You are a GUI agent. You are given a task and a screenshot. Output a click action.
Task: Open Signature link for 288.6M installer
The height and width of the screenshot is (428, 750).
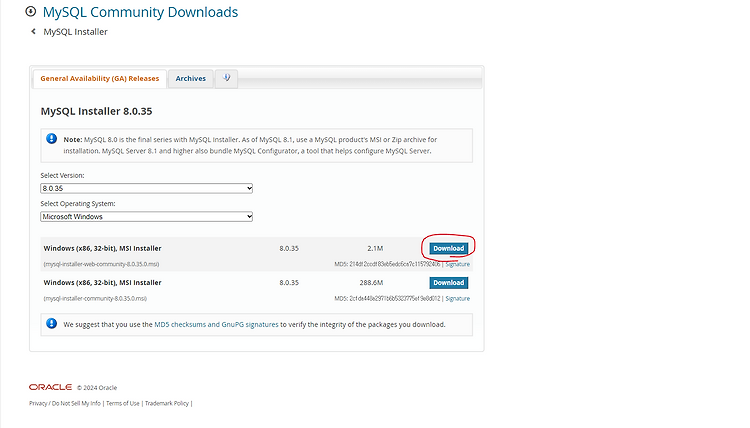pyautogui.click(x=458, y=298)
